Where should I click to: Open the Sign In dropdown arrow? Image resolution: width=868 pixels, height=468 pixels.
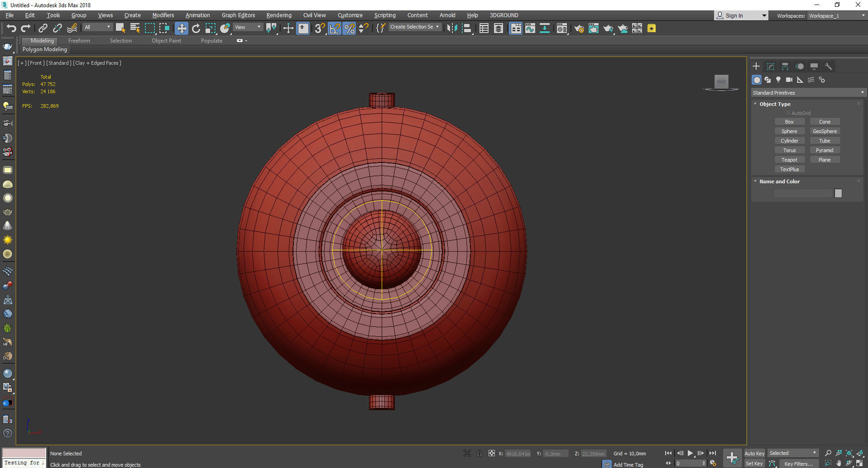pos(764,16)
